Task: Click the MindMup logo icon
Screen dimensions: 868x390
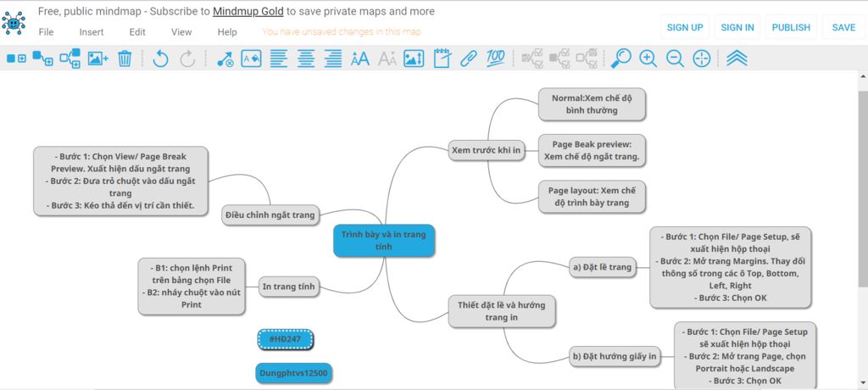Action: coord(14,23)
